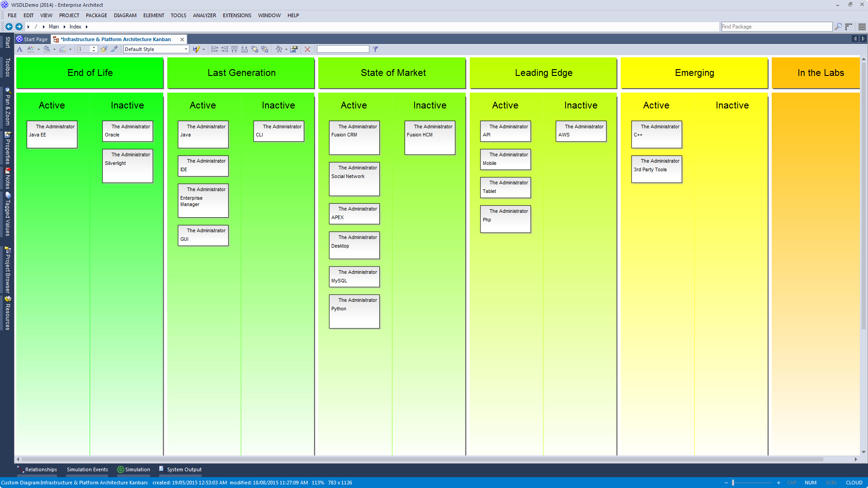Screen dimensions: 868x488
Task: Increase the line width stepper
Action: pos(94,47)
